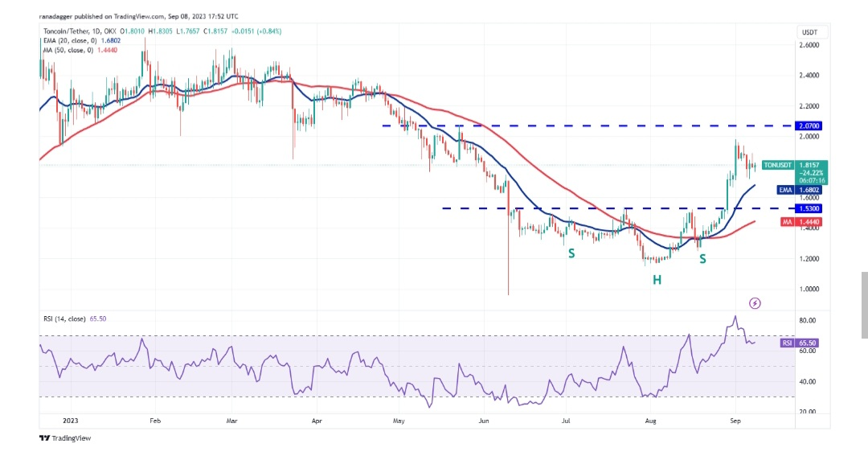Click the vertical scrollbar thumb at right edge
Screen dimensions: 868x452
pos(864,305)
